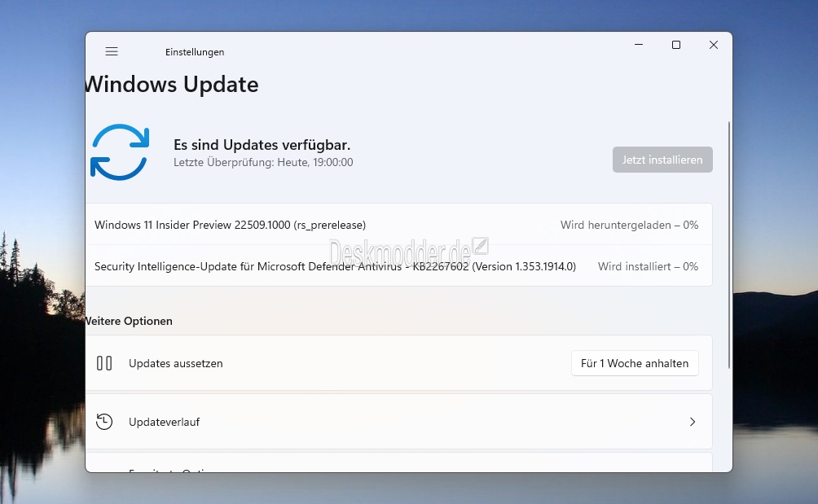The height and width of the screenshot is (504, 818).
Task: Close the Einstellungen window
Action: click(x=714, y=45)
